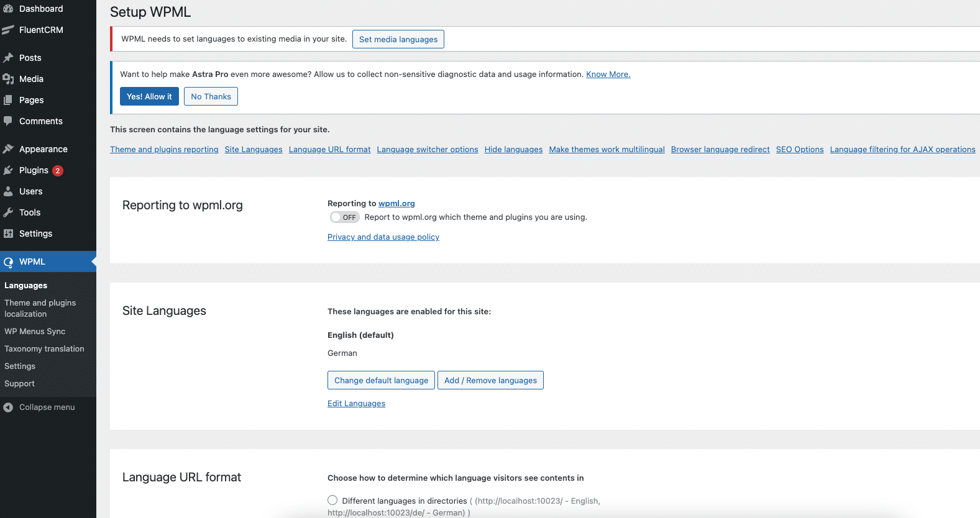The width and height of the screenshot is (980, 518).
Task: Click the Plugins plug icon
Action: 8,170
